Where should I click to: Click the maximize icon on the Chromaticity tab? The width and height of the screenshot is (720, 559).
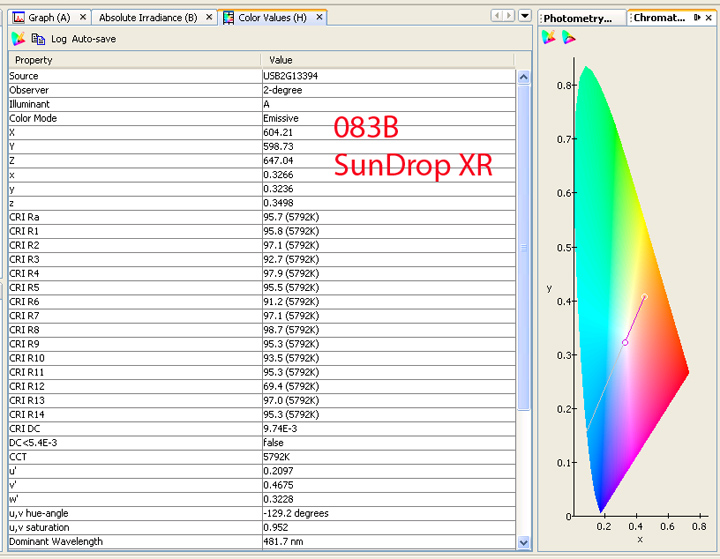pyautogui.click(x=697, y=17)
